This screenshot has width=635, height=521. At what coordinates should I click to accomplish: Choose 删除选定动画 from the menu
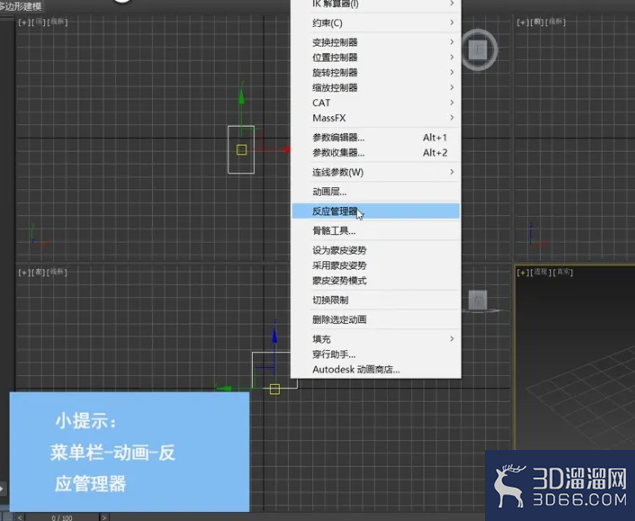coord(375,319)
